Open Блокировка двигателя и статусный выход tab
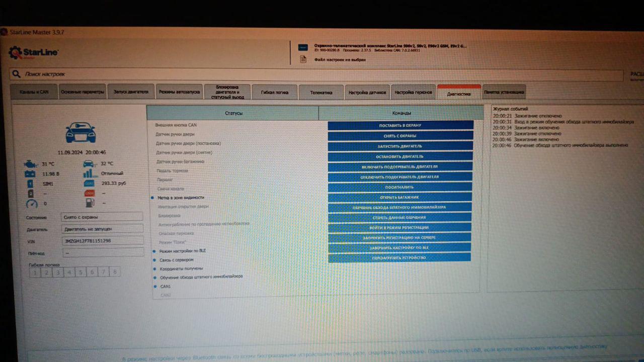Viewport: 644px width, 362px height. 227,92
